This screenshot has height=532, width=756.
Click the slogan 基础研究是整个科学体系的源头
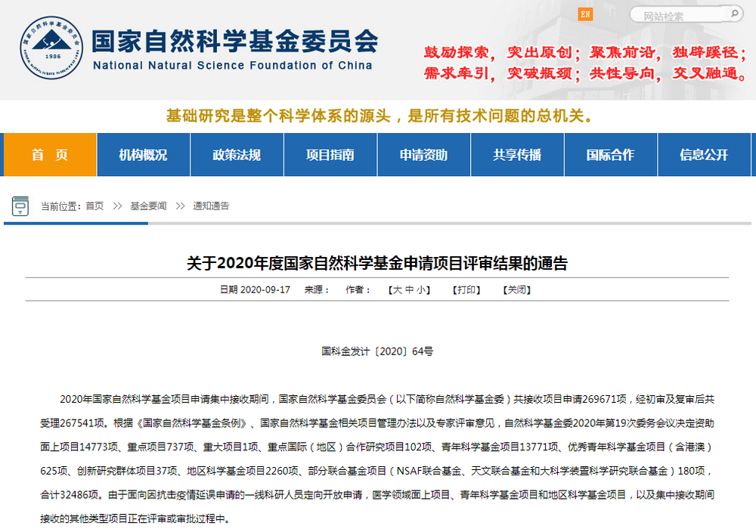[278, 116]
